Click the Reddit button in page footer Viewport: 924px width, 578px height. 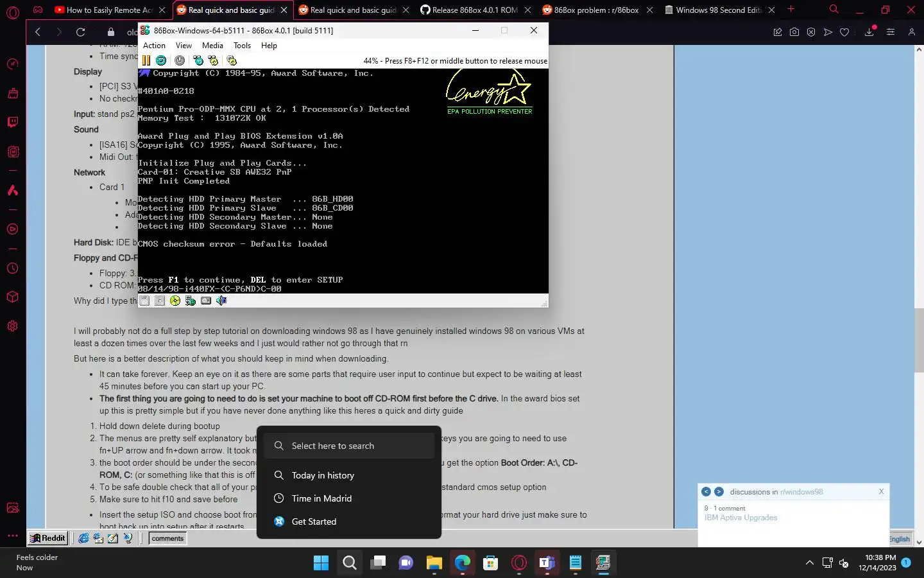pyautogui.click(x=47, y=538)
